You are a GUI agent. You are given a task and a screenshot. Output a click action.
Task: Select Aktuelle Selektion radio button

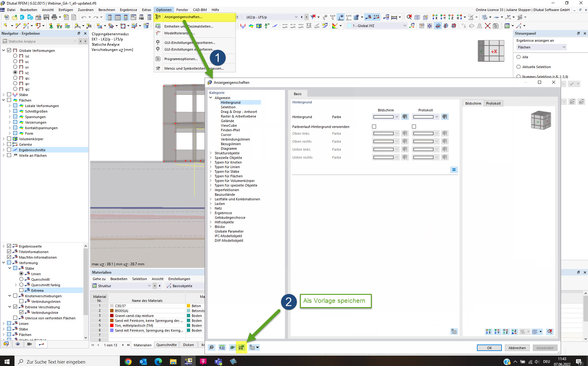519,67
